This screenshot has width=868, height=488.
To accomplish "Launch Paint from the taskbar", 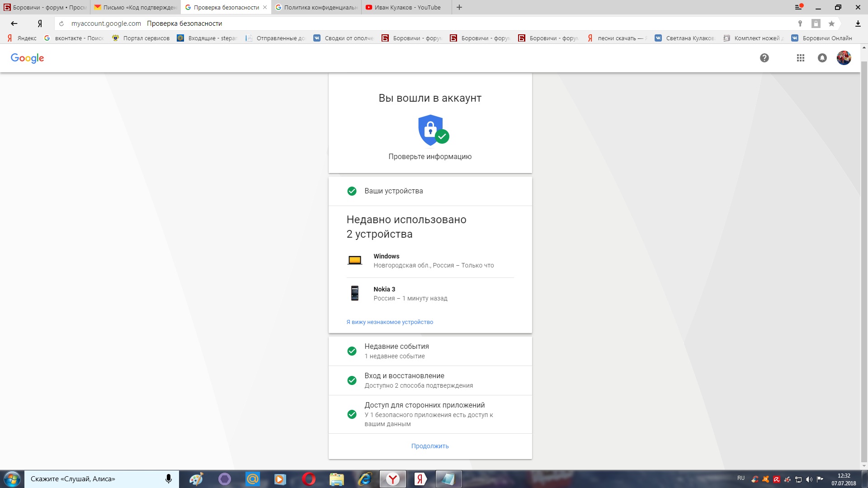I will click(196, 479).
